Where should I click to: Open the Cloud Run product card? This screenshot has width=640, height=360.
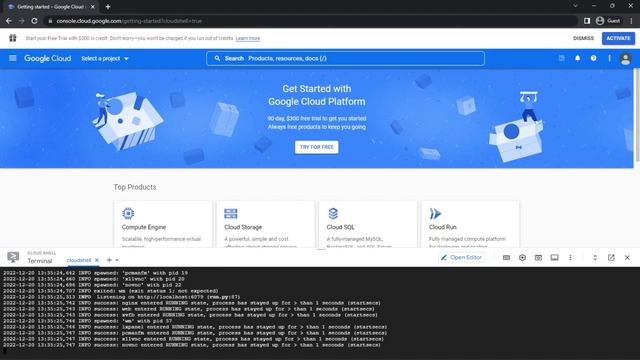pyautogui.click(x=470, y=224)
